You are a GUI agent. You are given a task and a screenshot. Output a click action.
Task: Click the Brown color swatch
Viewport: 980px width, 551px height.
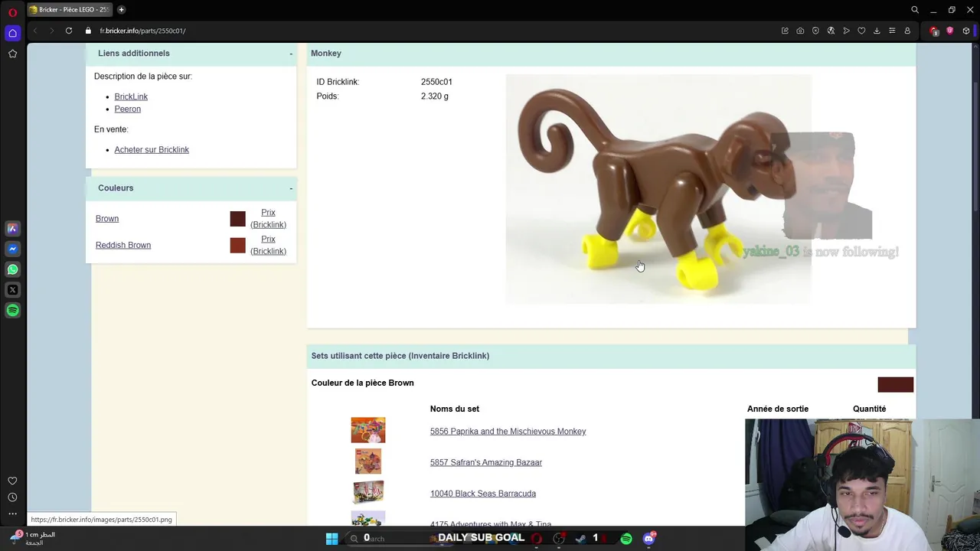coord(237,219)
